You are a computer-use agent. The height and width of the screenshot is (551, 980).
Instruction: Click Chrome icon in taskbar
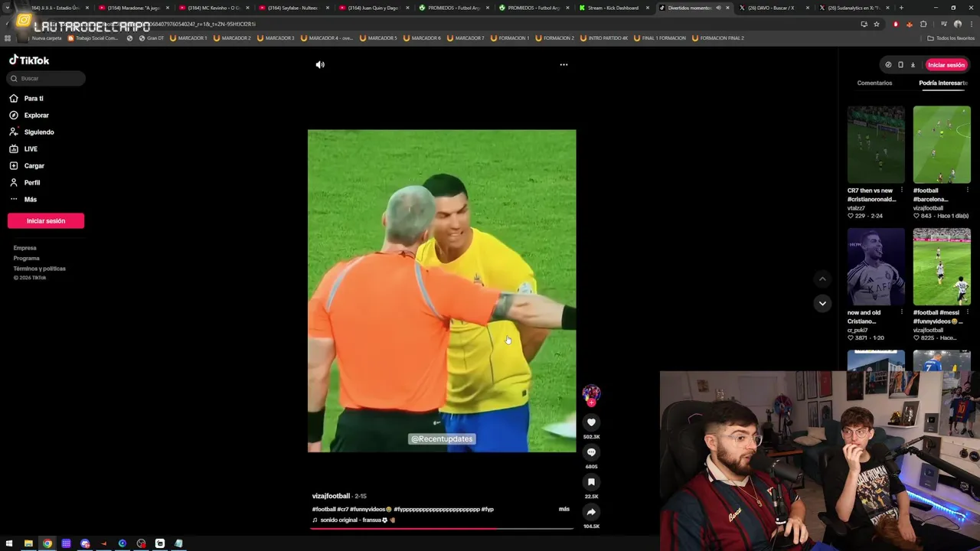47,543
